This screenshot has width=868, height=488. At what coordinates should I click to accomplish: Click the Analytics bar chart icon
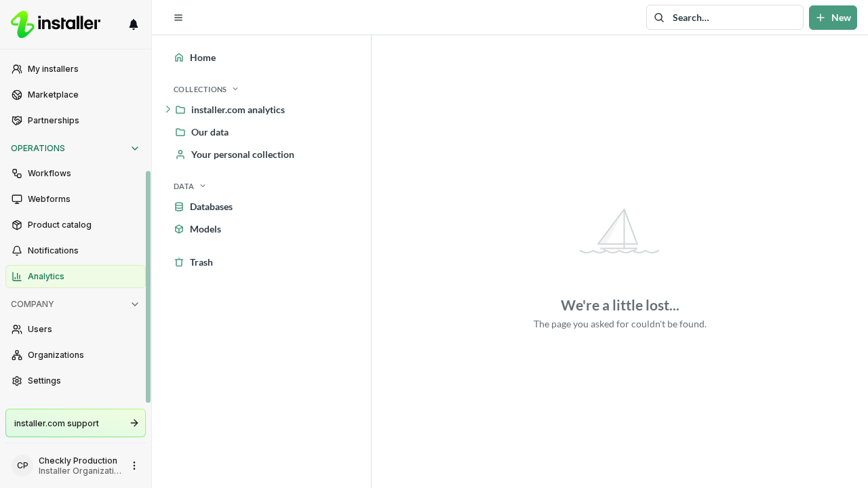pyautogui.click(x=17, y=277)
